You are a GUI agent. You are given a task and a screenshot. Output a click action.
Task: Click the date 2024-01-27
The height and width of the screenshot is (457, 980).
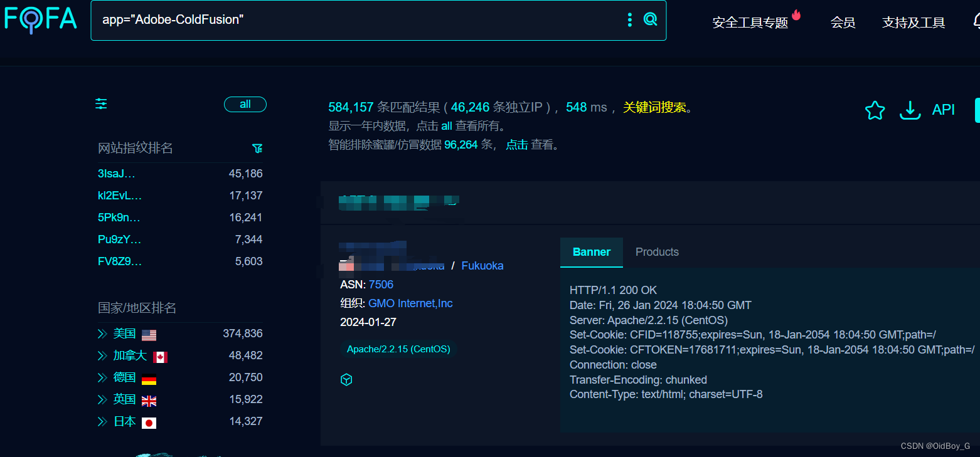tap(368, 322)
